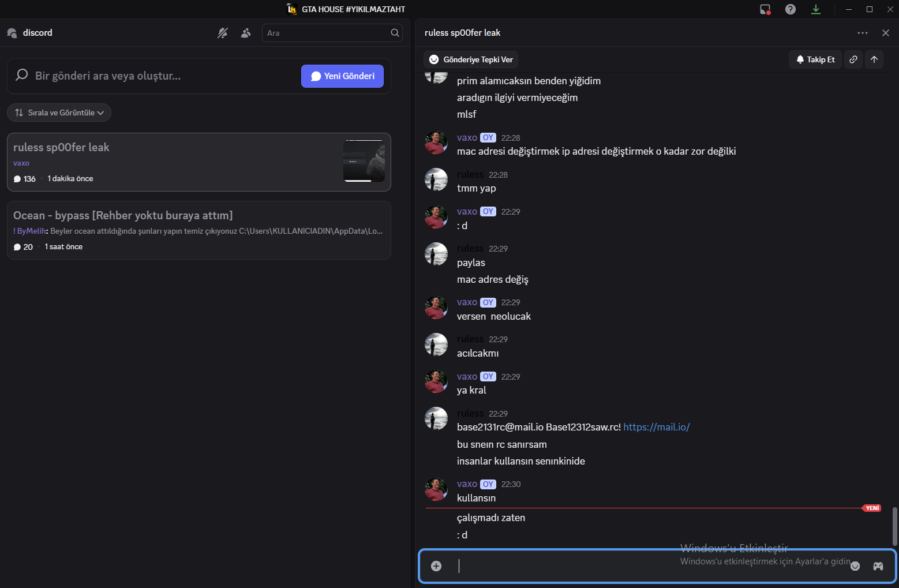
Task: Click the magnifier icon beside "Bir gönderi ara"
Action: (x=22, y=76)
